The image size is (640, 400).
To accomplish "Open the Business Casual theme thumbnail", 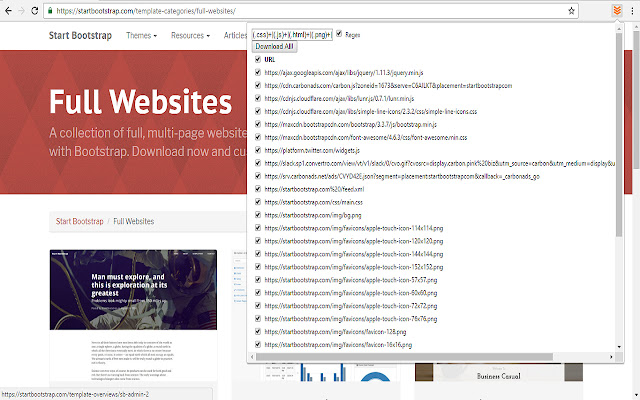I will pyautogui.click(x=499, y=372).
